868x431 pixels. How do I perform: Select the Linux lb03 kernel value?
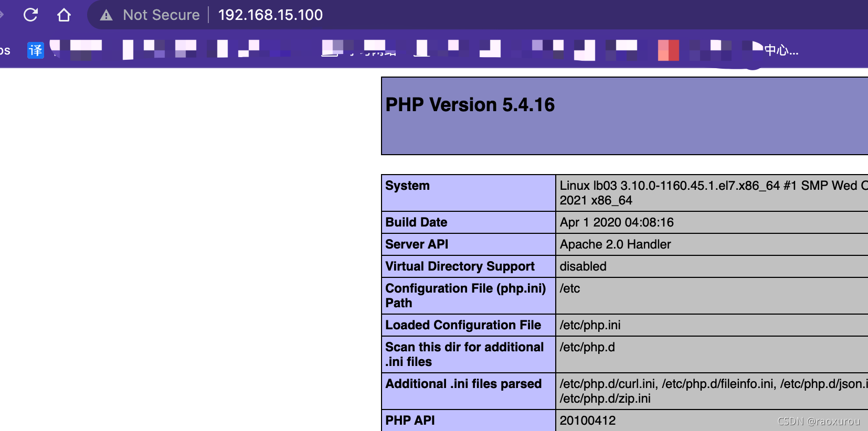(713, 193)
